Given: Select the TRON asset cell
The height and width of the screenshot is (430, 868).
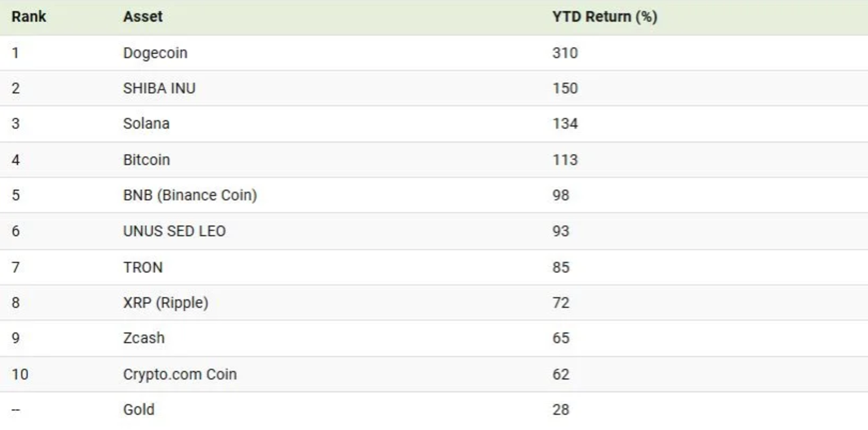Looking at the screenshot, I should 143,267.
